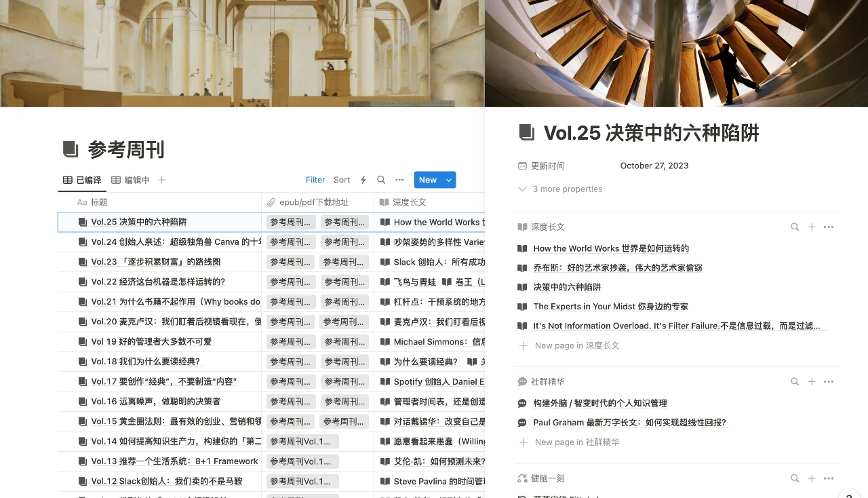
Task: Open Vol.22 经济这台机器 row
Action: (158, 282)
